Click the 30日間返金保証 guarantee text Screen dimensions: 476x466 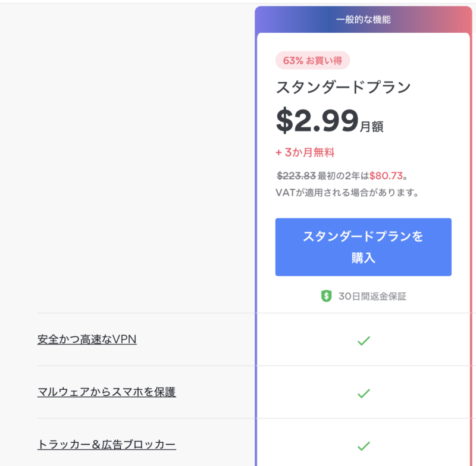372,296
